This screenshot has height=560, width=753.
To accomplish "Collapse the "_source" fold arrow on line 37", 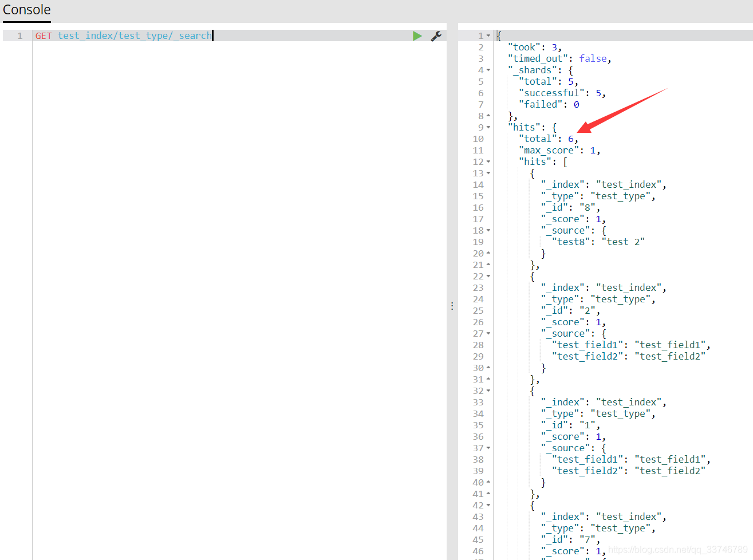I will [488, 448].
